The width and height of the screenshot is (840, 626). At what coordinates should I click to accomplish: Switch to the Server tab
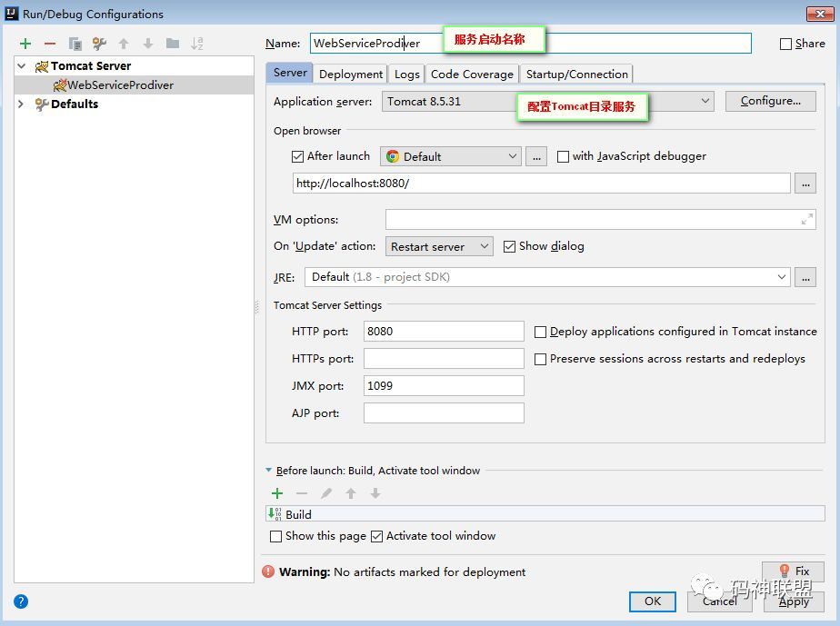(290, 73)
